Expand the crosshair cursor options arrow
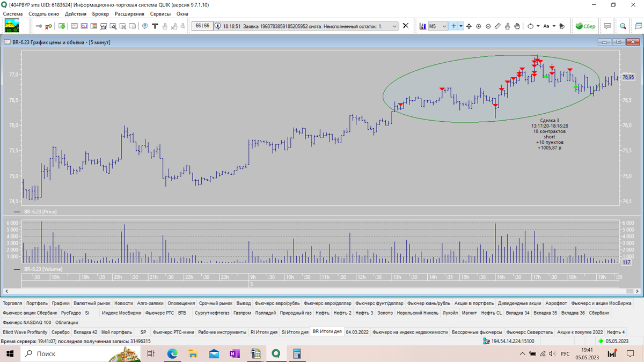The height and width of the screenshot is (362, 644). coord(461,26)
